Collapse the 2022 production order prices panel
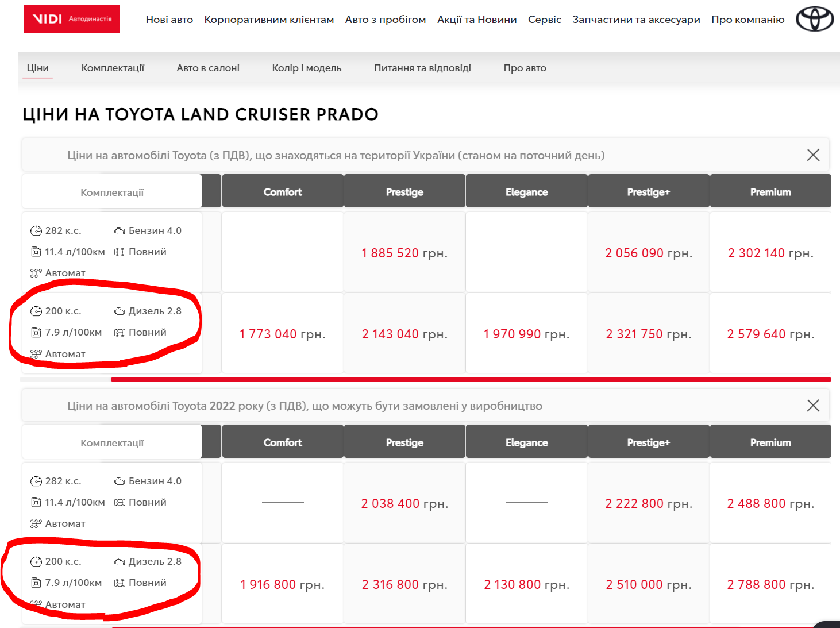Screen dimensions: 840x628 click(x=812, y=406)
